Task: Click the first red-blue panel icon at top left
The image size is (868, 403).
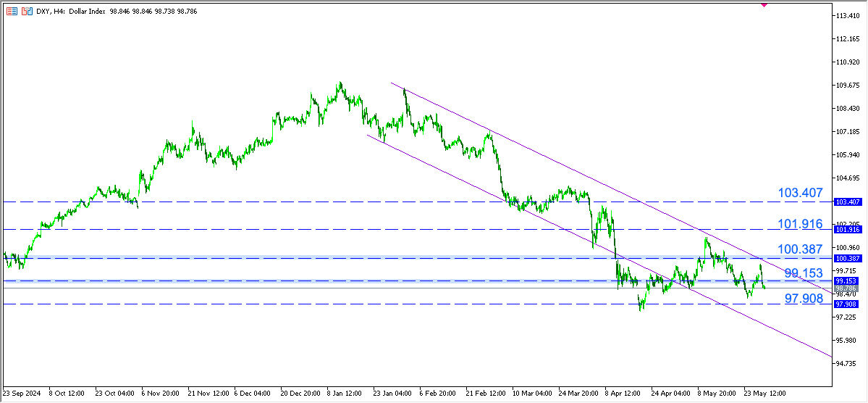Action: coord(12,12)
